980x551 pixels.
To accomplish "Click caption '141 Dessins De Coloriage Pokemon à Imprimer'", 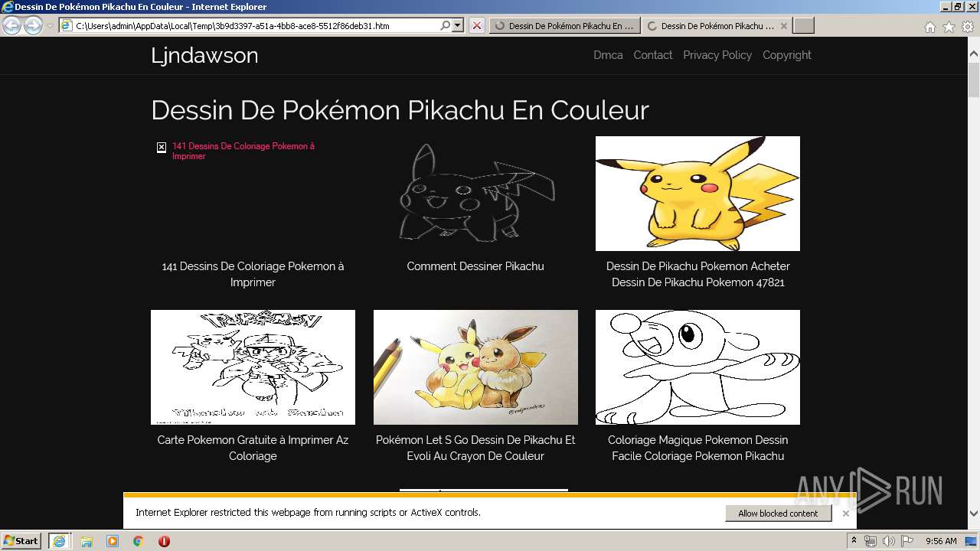I will click(253, 274).
